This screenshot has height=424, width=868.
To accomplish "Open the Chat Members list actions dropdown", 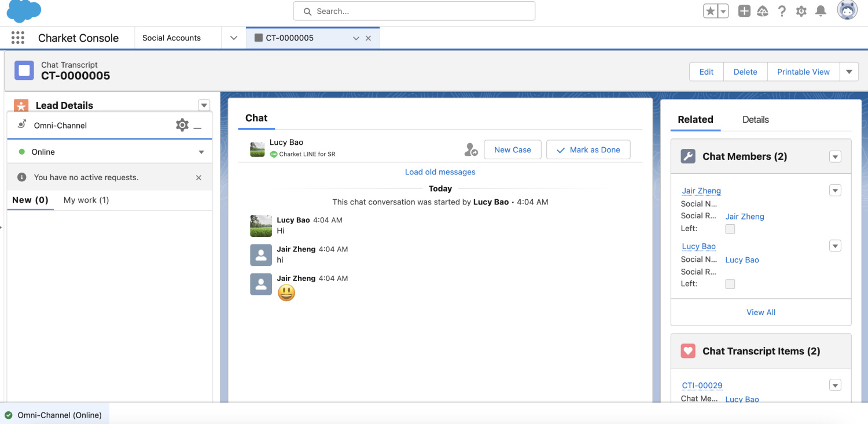I will [x=835, y=156].
